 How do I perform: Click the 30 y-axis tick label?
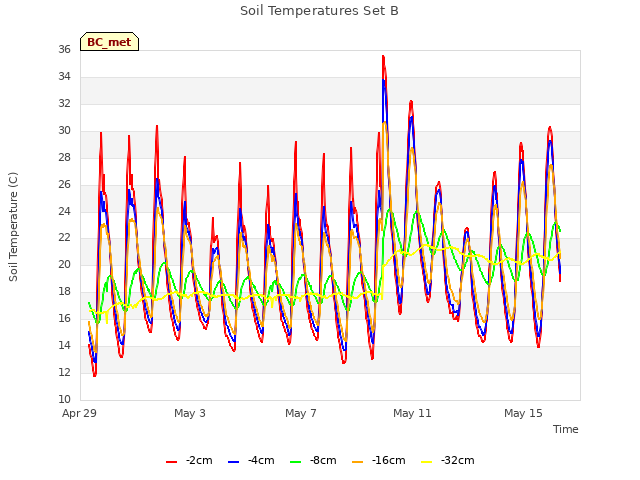[64, 130]
